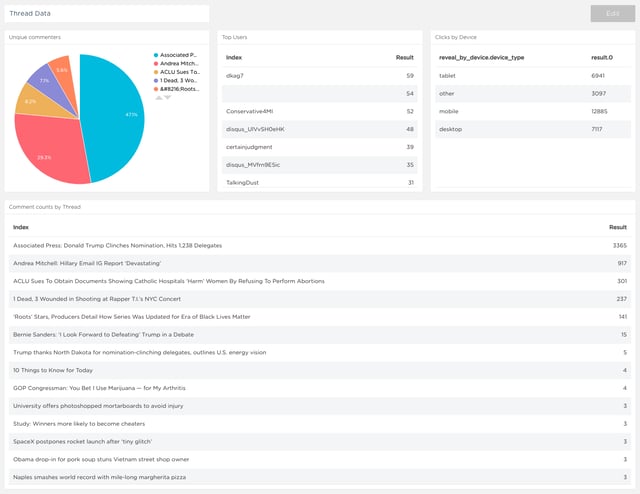Click the Index header in Top Users
The width and height of the screenshot is (640, 494).
point(234,58)
